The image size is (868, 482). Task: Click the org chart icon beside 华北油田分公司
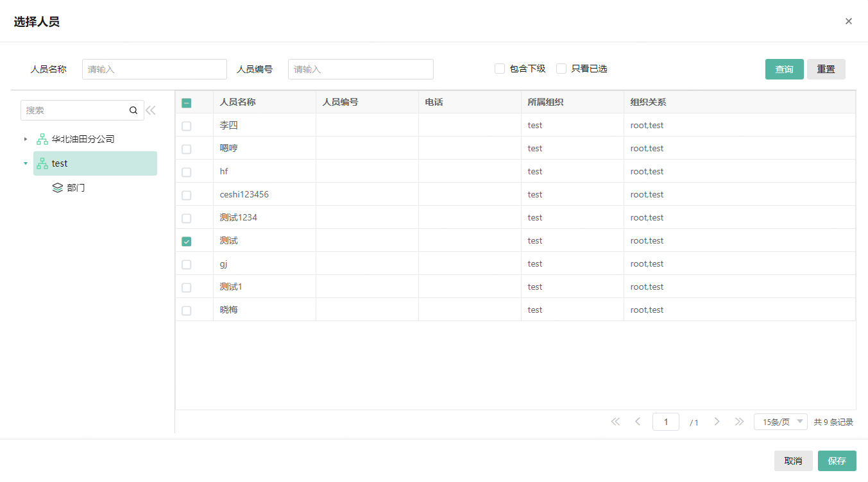(x=42, y=138)
